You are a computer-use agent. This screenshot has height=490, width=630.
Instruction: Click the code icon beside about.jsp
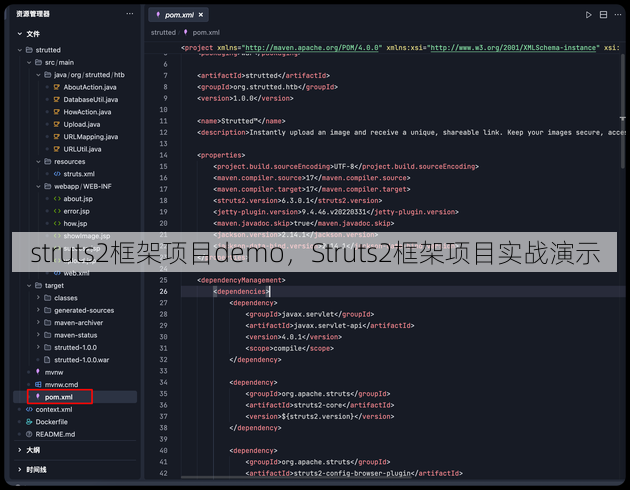pyautogui.click(x=57, y=199)
